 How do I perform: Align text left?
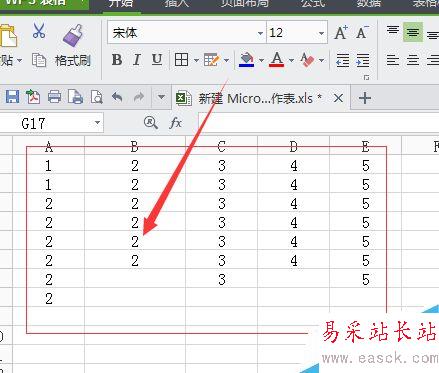393,60
